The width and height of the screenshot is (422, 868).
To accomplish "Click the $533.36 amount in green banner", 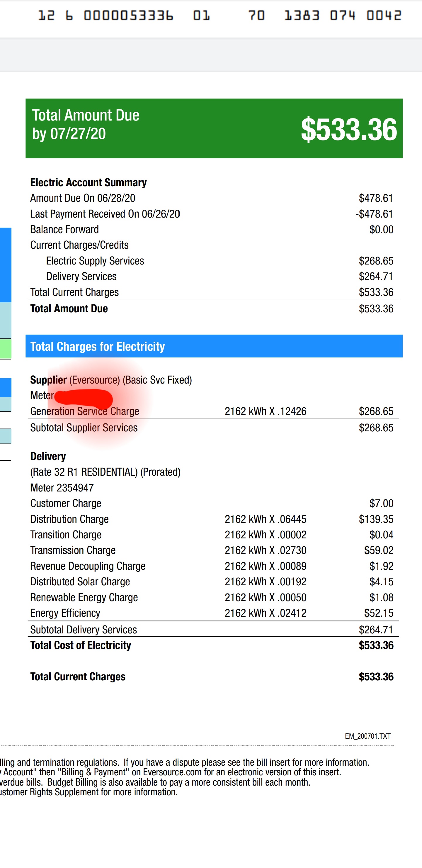I will coord(348,129).
